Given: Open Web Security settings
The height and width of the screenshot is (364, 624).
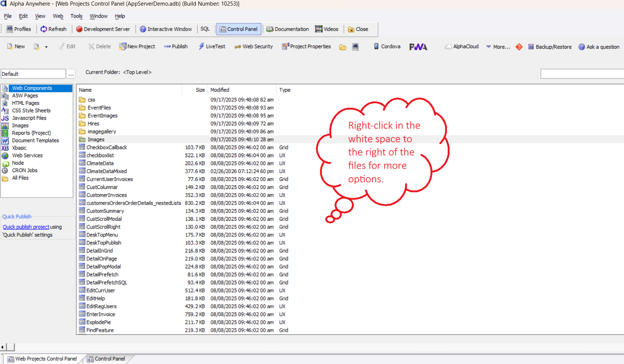Looking at the screenshot, I should (253, 46).
